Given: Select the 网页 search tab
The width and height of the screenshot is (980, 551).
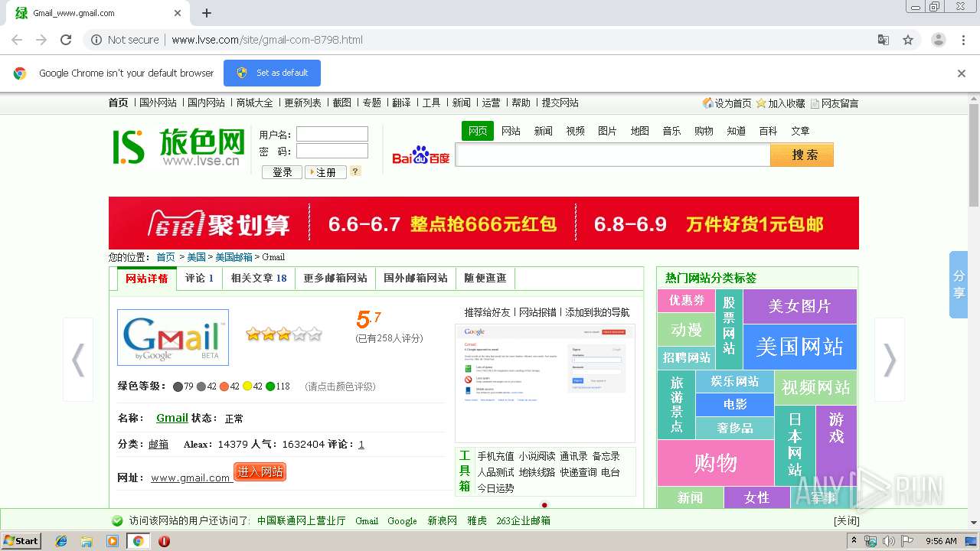Looking at the screenshot, I should (x=478, y=131).
